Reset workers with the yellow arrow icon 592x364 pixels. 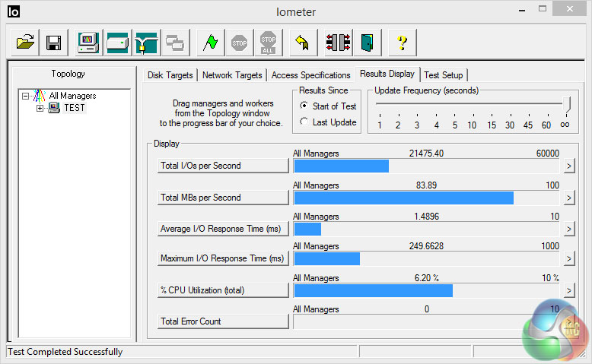pos(303,43)
